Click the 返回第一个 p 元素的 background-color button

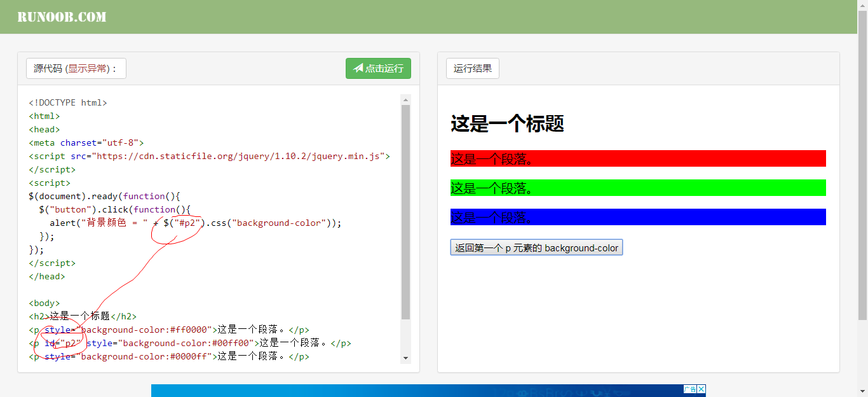click(536, 247)
